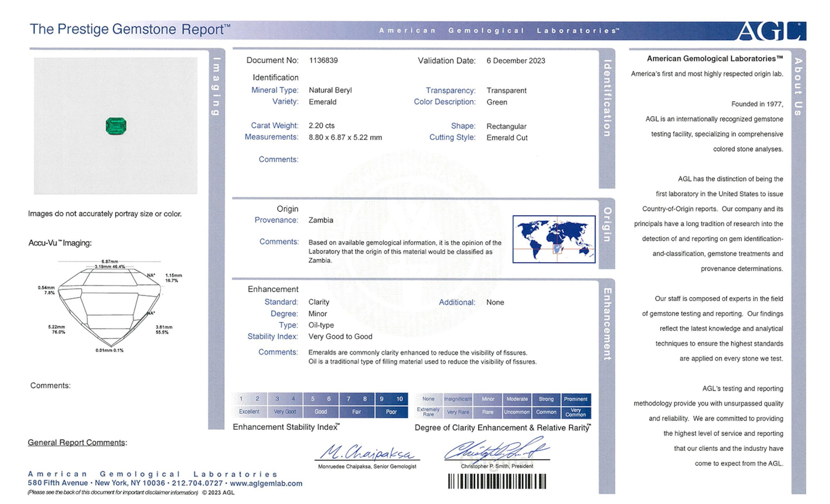The image size is (830, 504).
Task: Click the 'None' clarity enhancement cell
Action: 429,399
